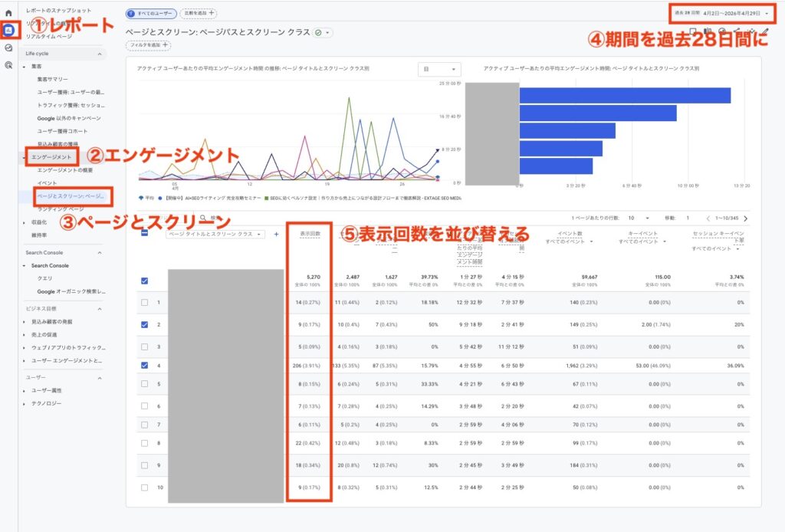Open Google オーガニック検索レ... report

click(71, 291)
